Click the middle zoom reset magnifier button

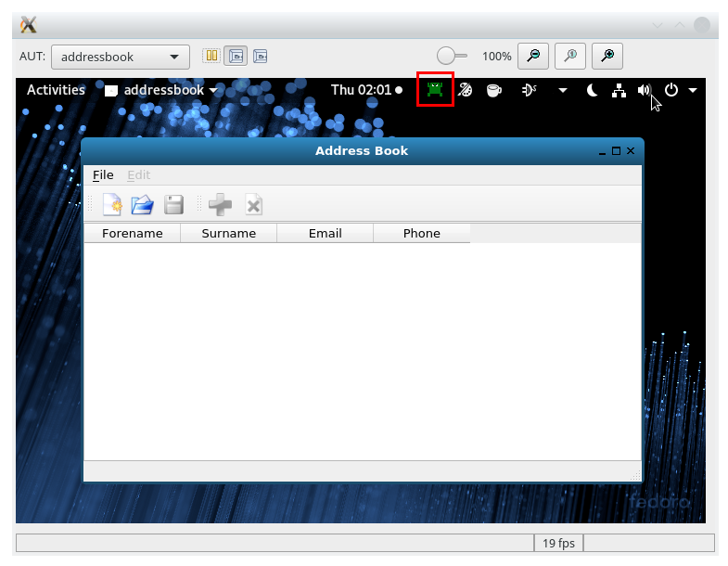click(570, 57)
